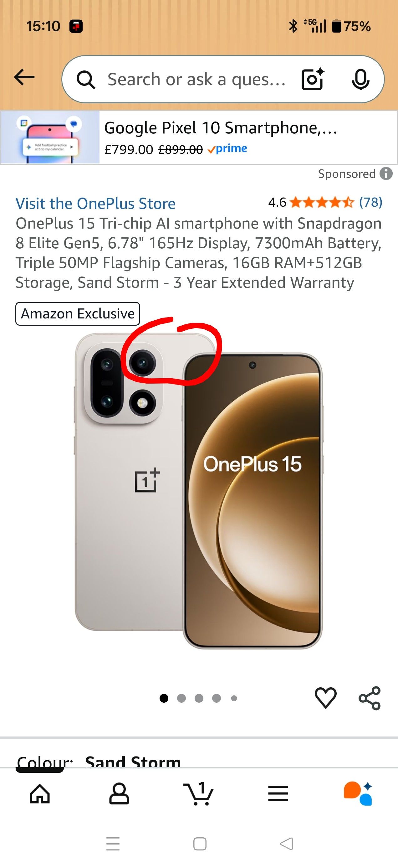Image resolution: width=398 pixels, height=868 pixels.
Task: Tap the Sponsored info icon
Action: click(386, 174)
